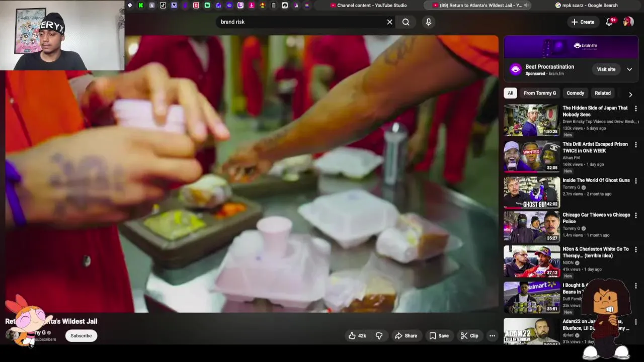Click Alhan FM channel name
644x362 pixels.
(x=571, y=157)
